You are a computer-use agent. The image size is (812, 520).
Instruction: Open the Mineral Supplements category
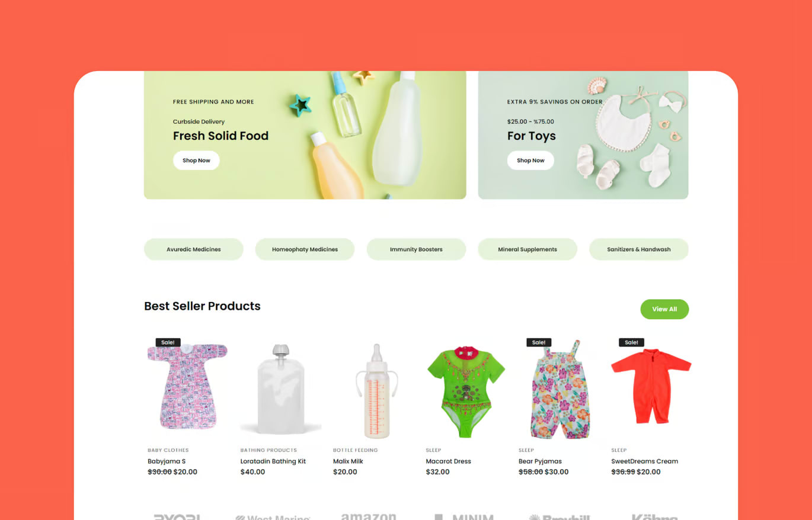coord(528,249)
